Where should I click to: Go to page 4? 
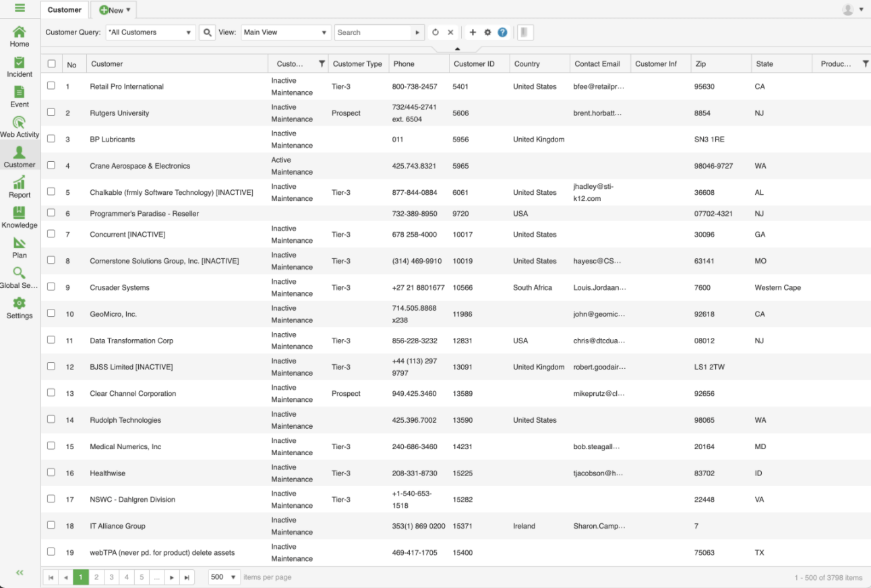click(x=126, y=578)
